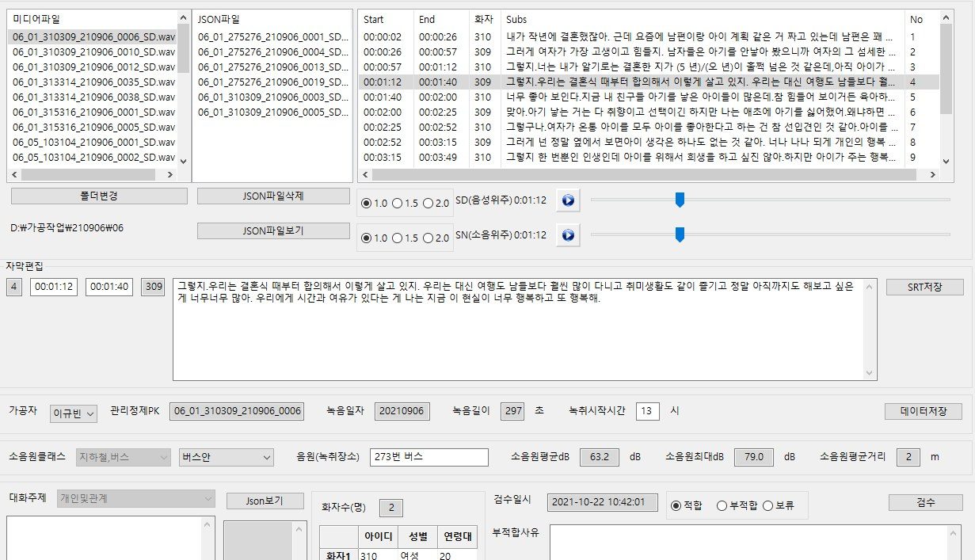
Task: Select subtitle row starting at 00:01:40
Action: coord(649,97)
